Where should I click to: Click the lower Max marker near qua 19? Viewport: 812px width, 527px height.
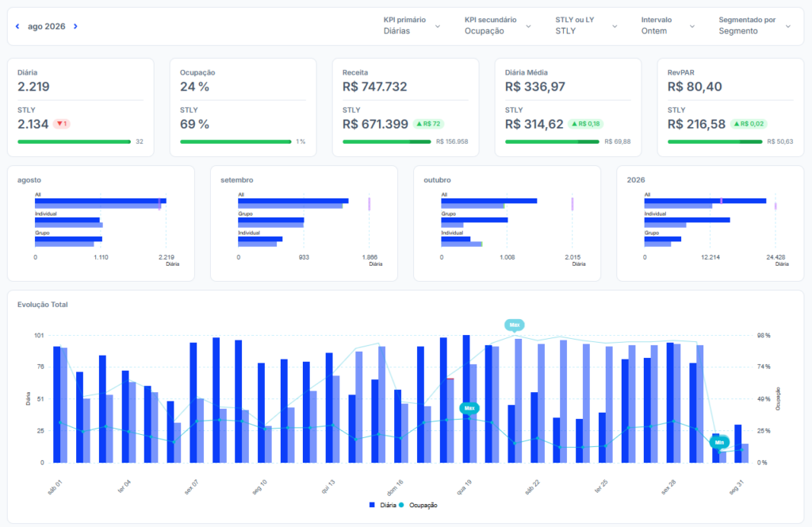click(x=469, y=408)
